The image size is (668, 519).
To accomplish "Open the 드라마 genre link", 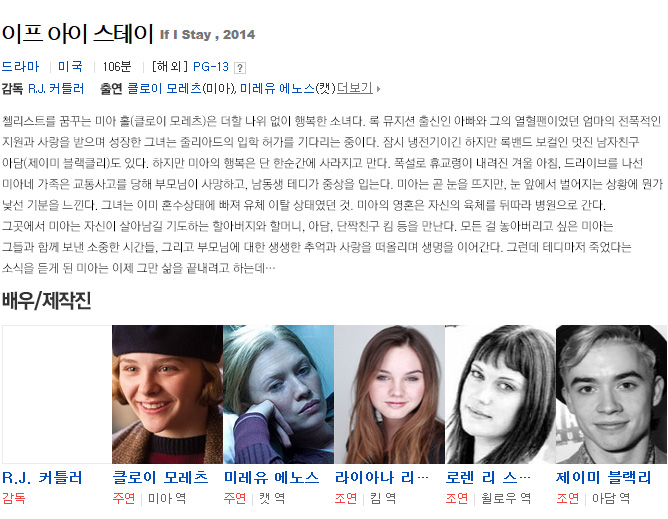I will coord(20,66).
